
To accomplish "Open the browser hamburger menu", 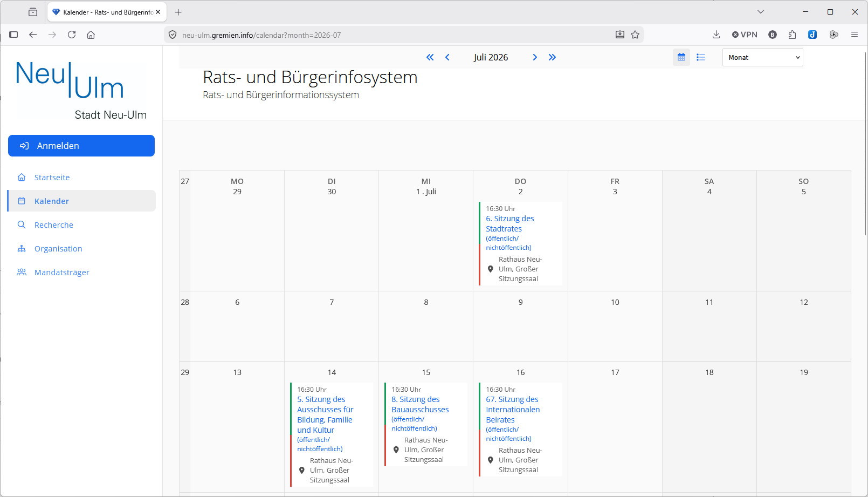I will pos(855,35).
